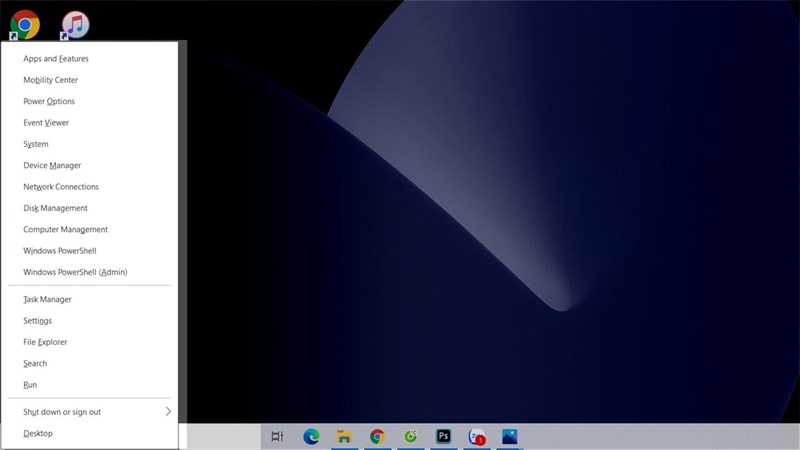Open the Run dialog entry
800x450 pixels.
[90, 385]
